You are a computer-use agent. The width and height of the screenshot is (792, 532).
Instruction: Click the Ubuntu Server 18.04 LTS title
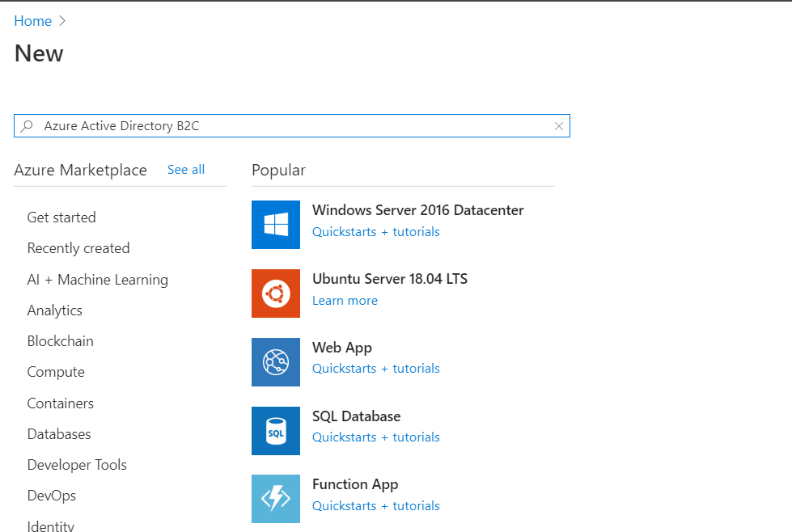390,279
